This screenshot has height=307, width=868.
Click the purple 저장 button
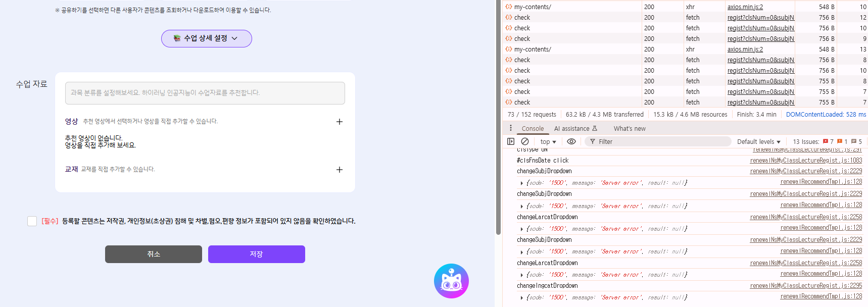click(256, 254)
